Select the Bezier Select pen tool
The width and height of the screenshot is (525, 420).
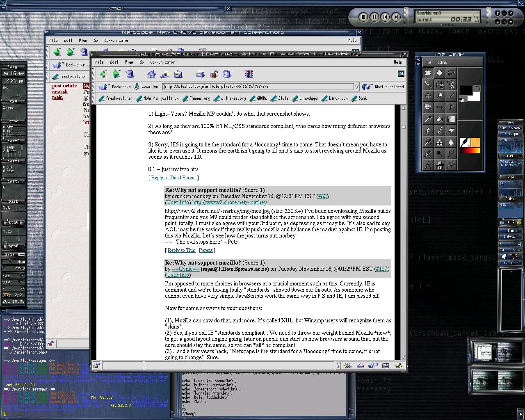(x=439, y=84)
